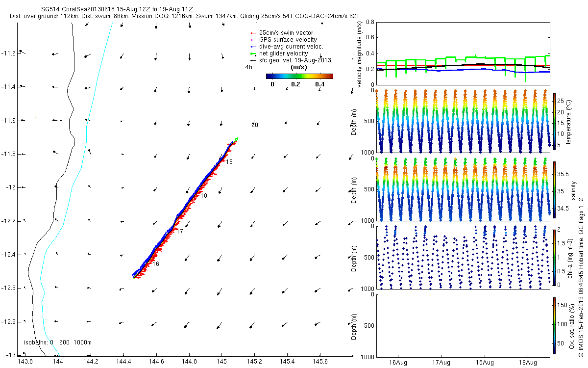Click the '4h' scale label near legend
This screenshot has height=368, width=588.
(248, 67)
